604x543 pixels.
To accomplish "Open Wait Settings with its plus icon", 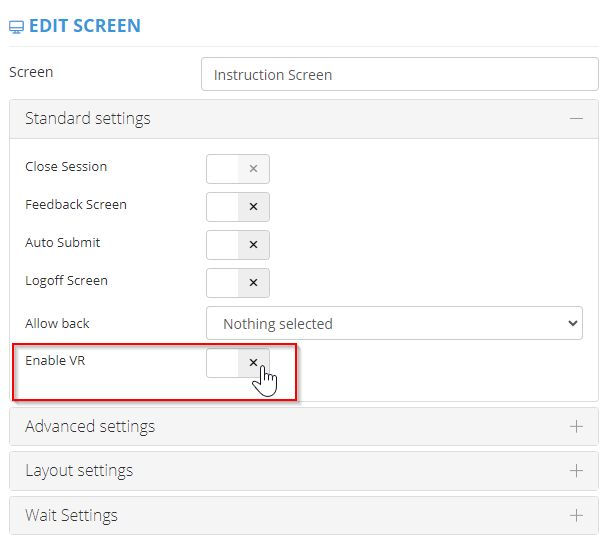I will (576, 516).
